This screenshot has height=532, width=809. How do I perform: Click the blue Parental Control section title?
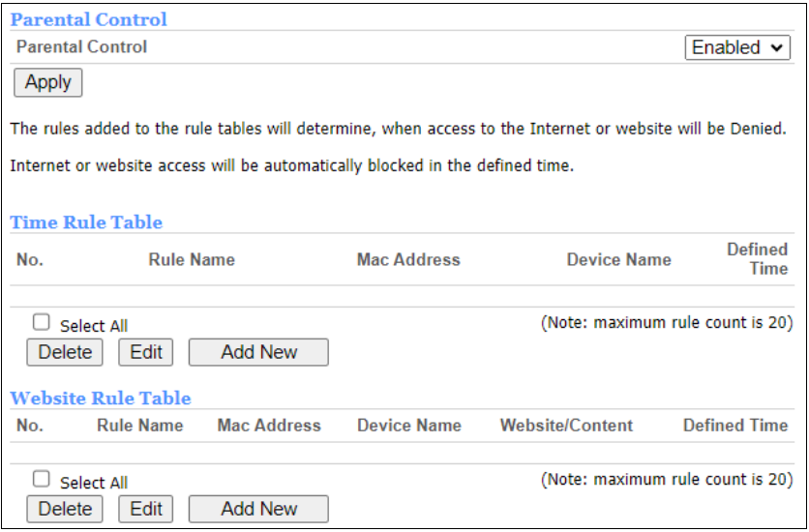click(88, 19)
